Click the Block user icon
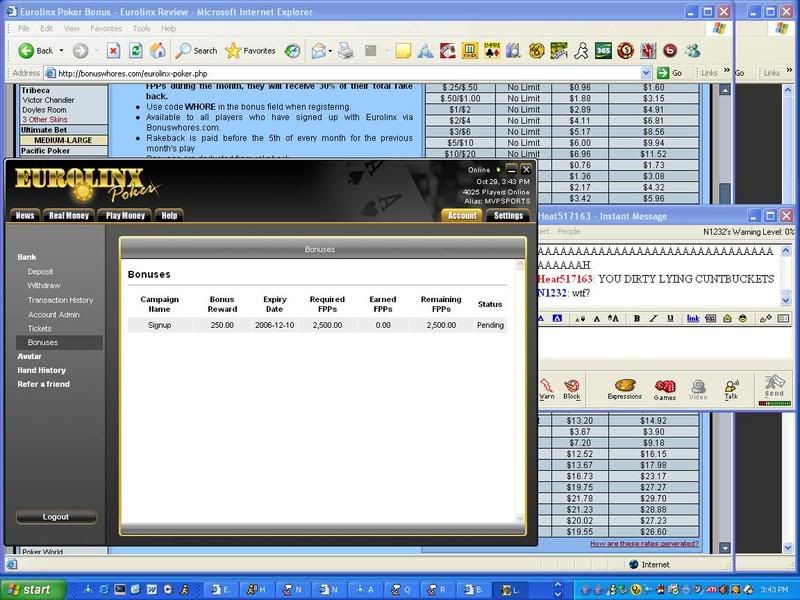The height and width of the screenshot is (600, 800). [571, 389]
